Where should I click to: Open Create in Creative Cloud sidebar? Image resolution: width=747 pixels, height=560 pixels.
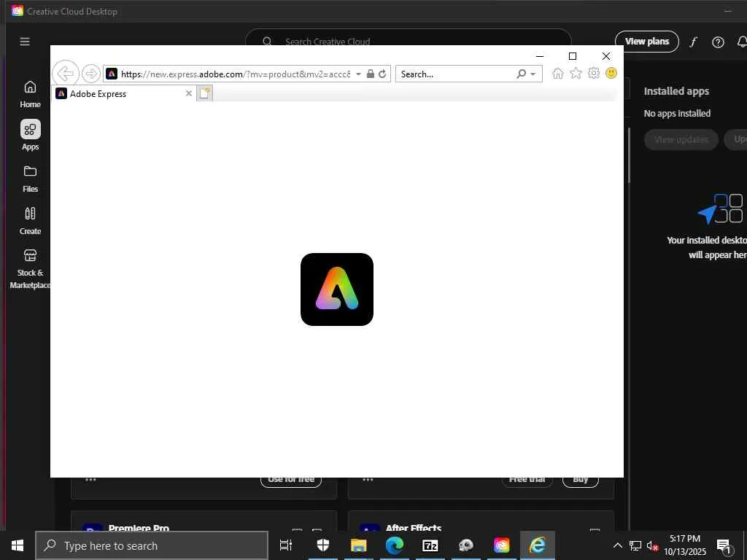click(x=30, y=221)
